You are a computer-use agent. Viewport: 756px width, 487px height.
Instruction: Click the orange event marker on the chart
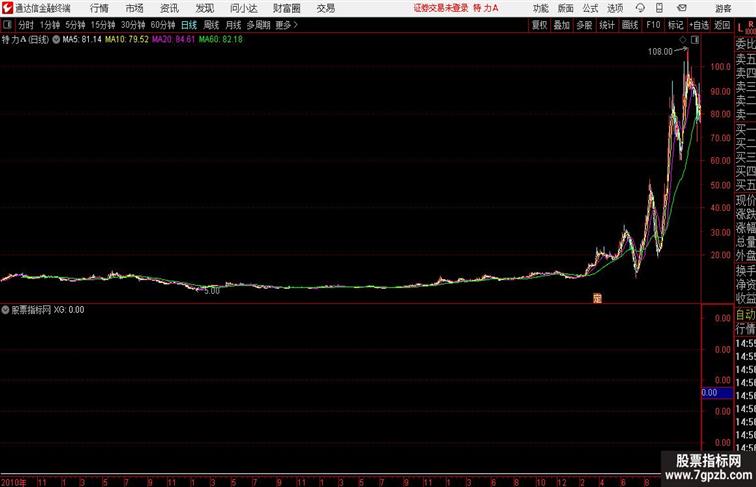[597, 298]
